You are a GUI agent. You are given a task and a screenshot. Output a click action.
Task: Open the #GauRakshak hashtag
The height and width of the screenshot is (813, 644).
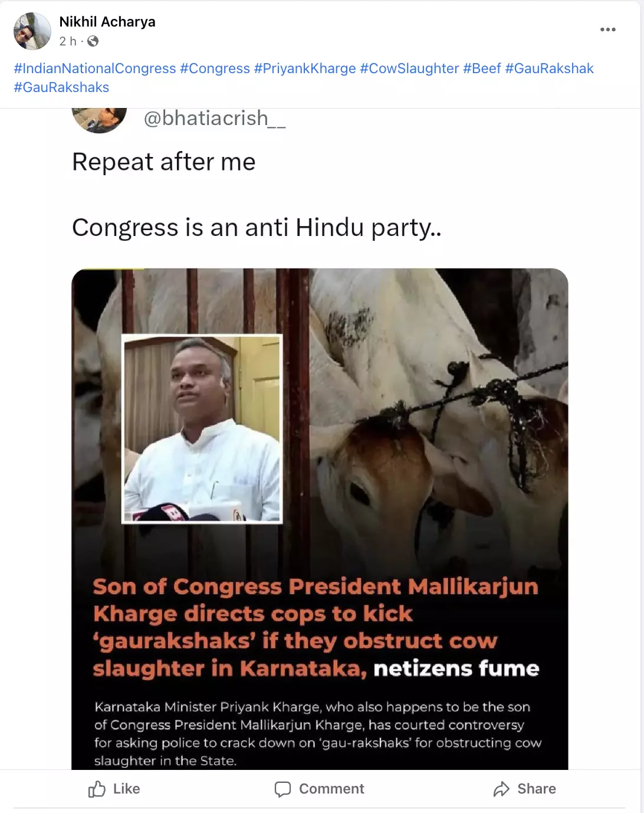pos(549,68)
